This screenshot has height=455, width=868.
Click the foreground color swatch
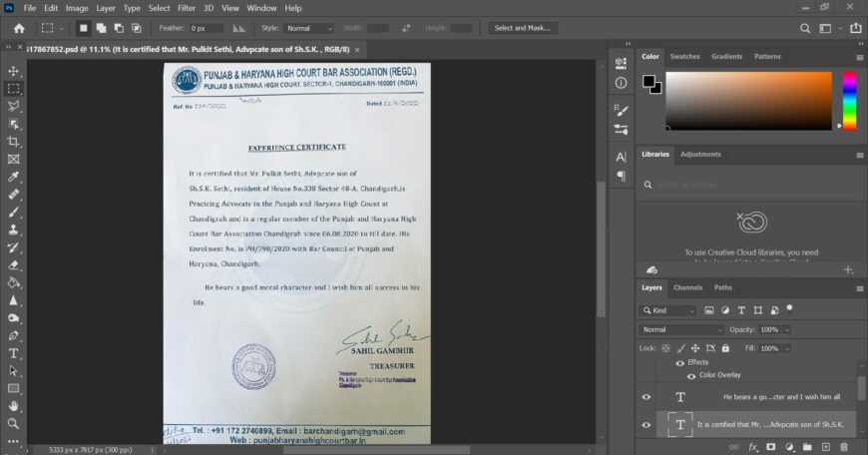(649, 82)
